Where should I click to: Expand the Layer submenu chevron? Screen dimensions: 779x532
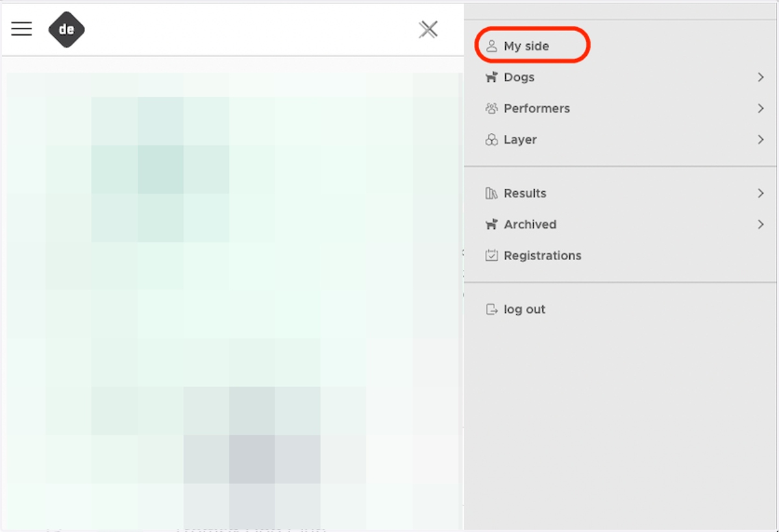point(761,139)
